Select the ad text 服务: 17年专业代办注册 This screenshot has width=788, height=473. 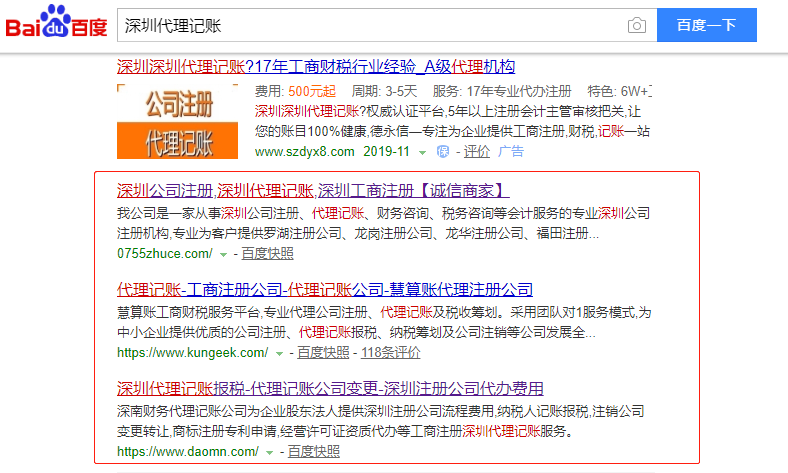502,91
